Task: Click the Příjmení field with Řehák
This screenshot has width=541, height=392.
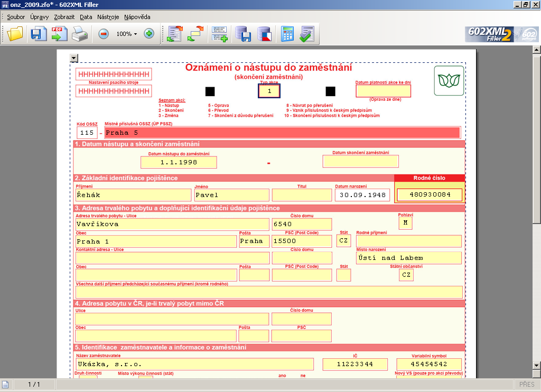Action: point(134,195)
